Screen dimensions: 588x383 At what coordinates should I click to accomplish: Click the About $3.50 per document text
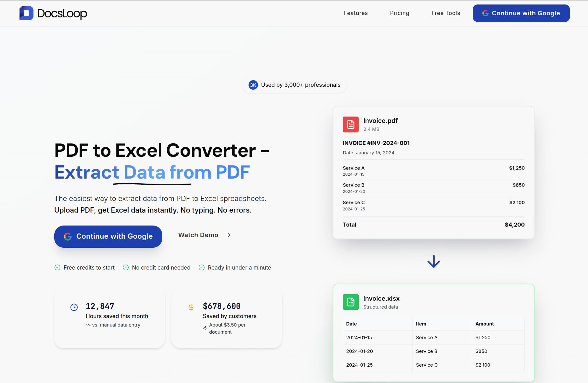(227, 328)
